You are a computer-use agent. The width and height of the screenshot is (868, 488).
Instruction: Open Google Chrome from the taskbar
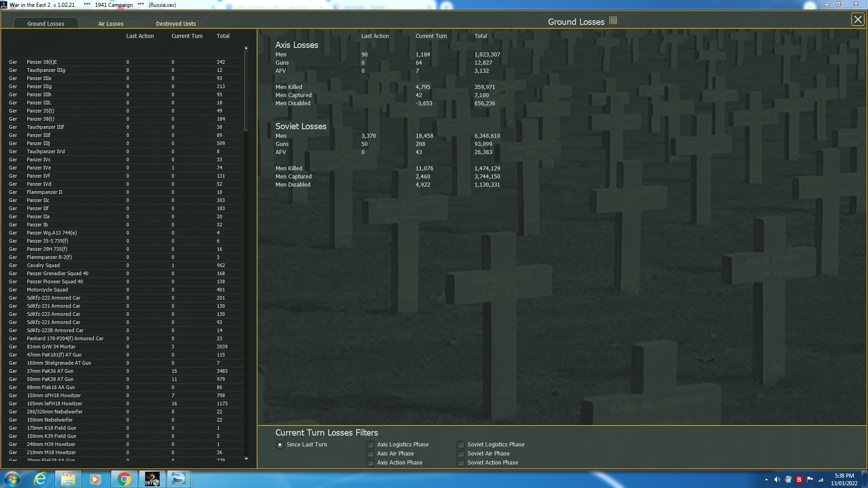pyautogui.click(x=123, y=479)
